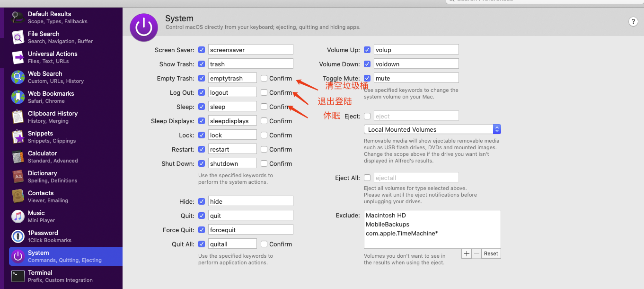Click the volup keyword field
This screenshot has width=644, height=289.
pos(416,50)
